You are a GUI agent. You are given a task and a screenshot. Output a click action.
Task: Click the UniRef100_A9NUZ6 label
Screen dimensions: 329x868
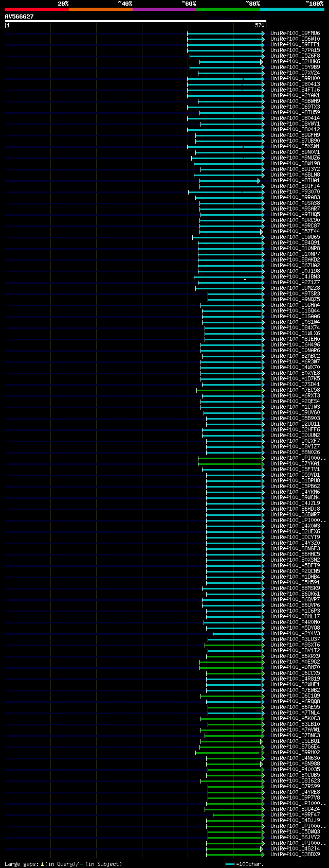[x=295, y=158]
